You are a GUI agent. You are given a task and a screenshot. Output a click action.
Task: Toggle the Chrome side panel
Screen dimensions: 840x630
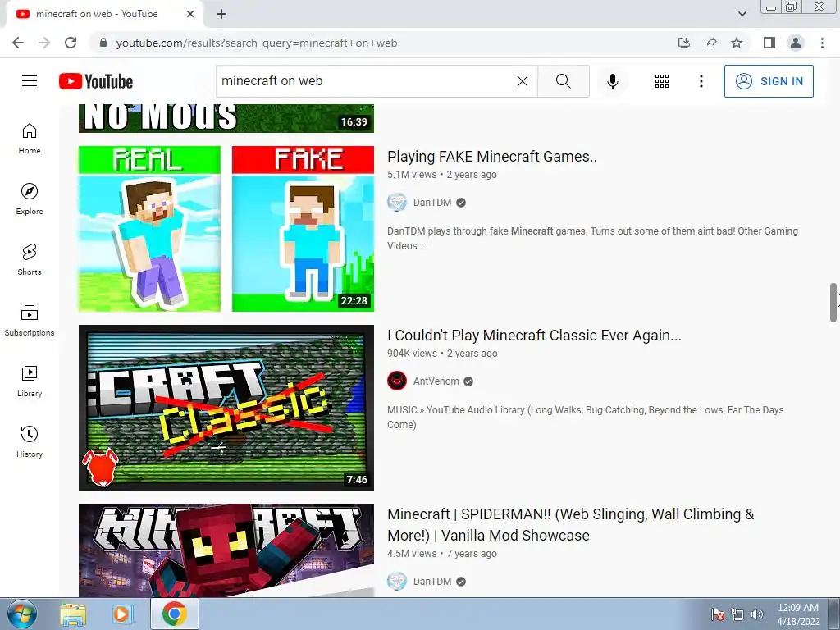[x=769, y=43]
